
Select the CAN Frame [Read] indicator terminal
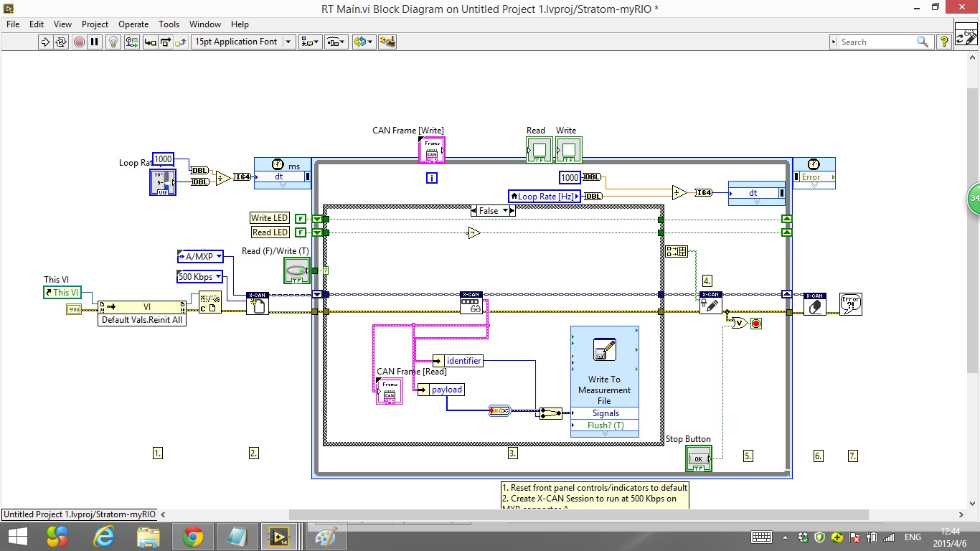click(390, 391)
